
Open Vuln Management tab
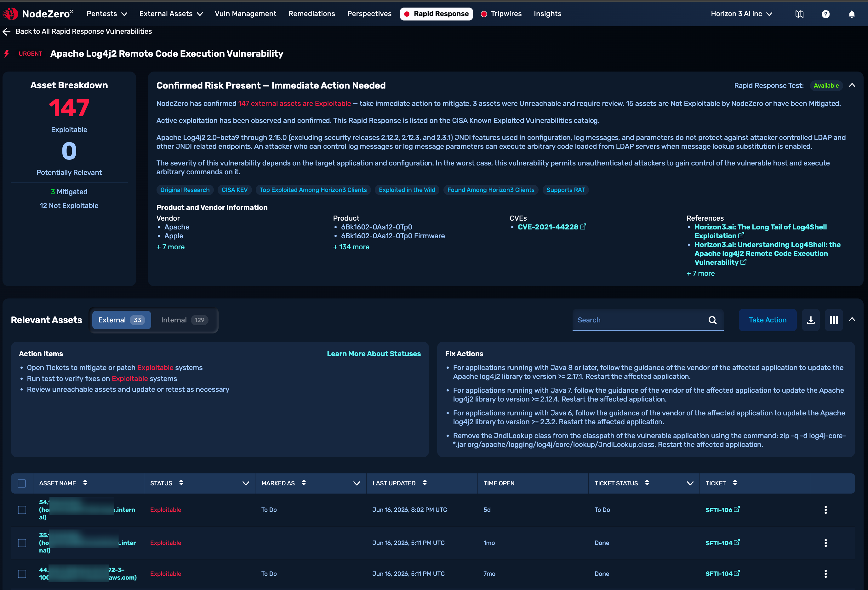pos(245,14)
